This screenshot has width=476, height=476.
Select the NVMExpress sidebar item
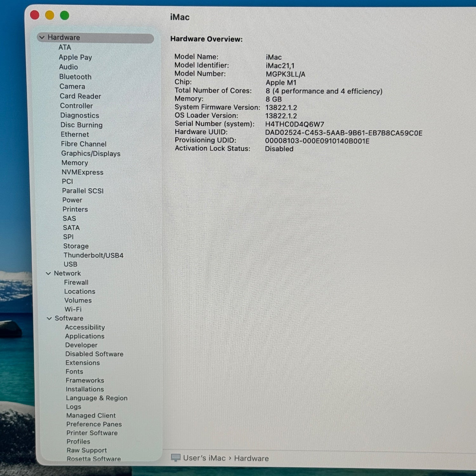coord(83,172)
